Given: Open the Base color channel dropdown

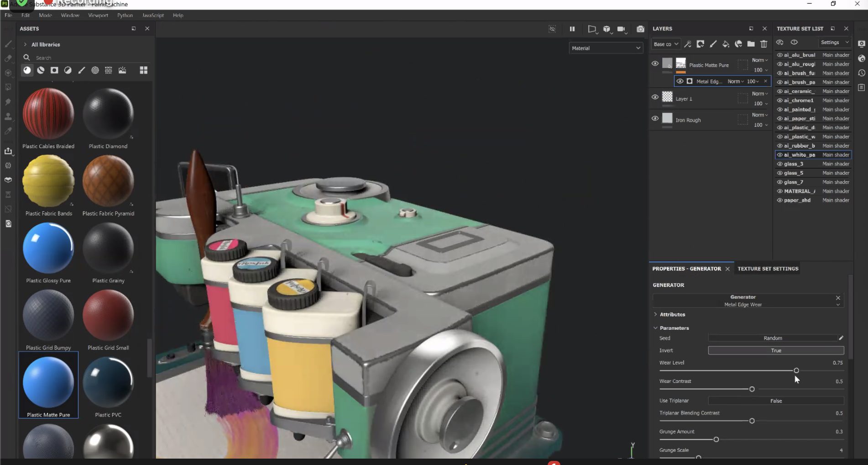Looking at the screenshot, I should (665, 44).
